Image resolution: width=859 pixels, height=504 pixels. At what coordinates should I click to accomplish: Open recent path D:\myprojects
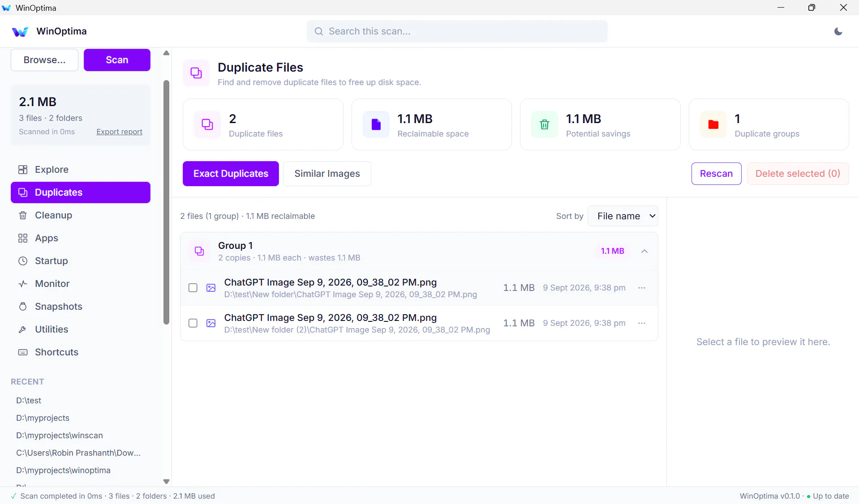(43, 418)
